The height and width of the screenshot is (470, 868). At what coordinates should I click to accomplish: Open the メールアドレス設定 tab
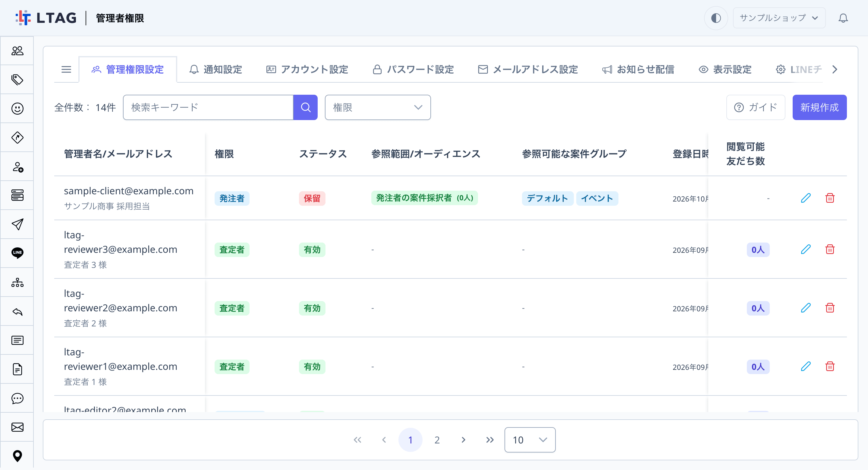click(528, 69)
